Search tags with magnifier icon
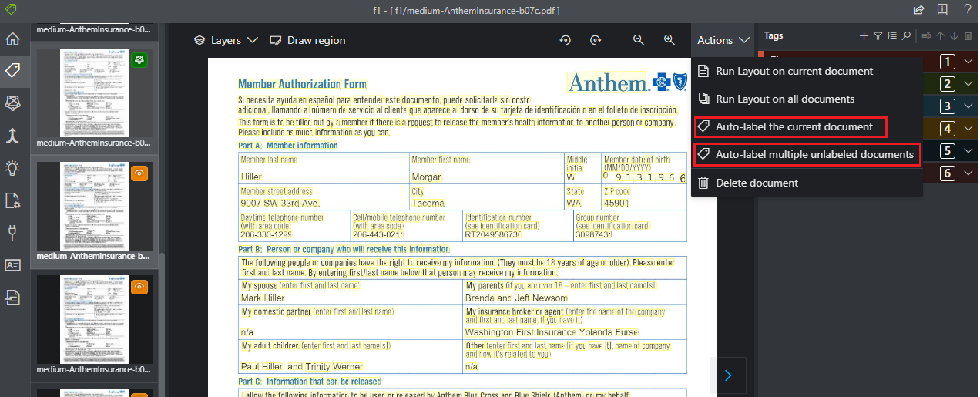980x397 pixels. (x=906, y=35)
